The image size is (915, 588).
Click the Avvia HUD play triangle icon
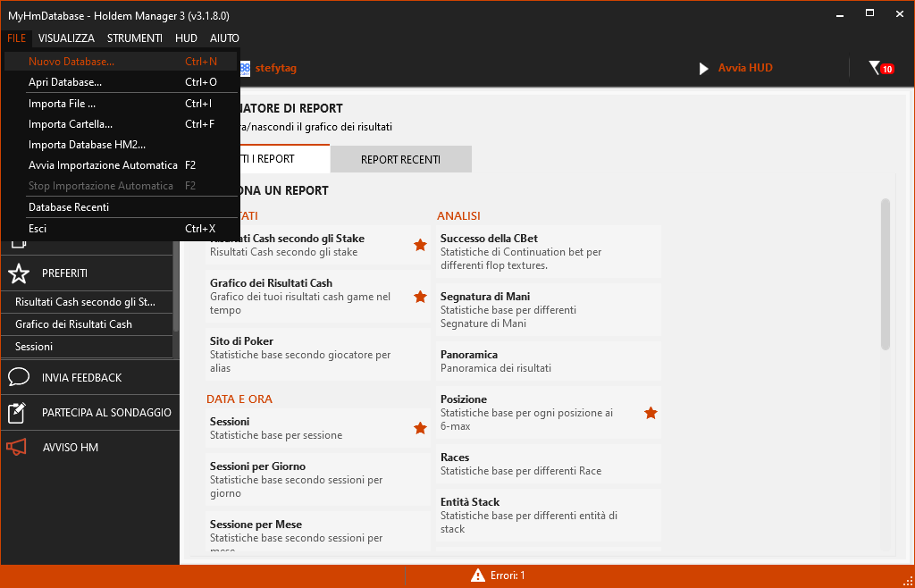(704, 69)
